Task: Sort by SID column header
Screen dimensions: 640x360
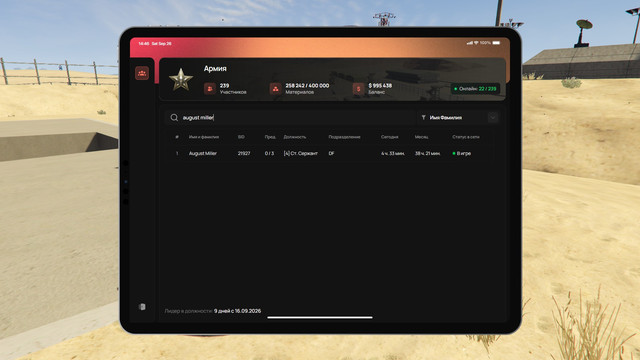Action: 241,137
